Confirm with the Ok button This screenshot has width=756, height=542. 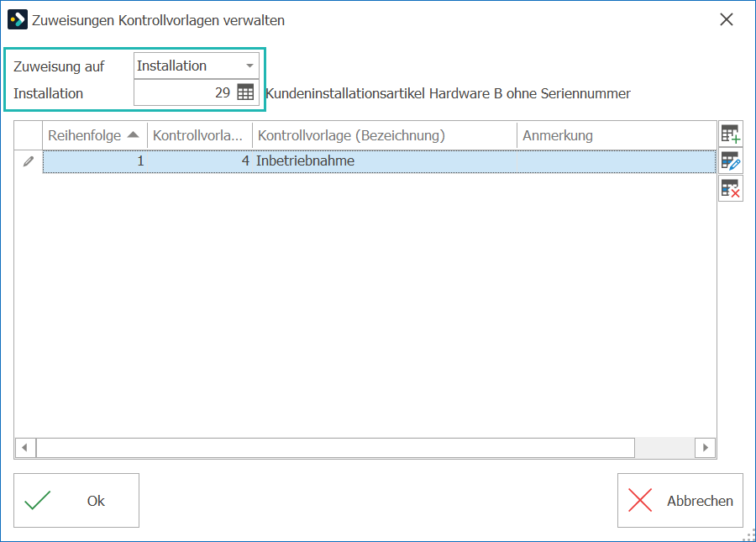click(76, 501)
